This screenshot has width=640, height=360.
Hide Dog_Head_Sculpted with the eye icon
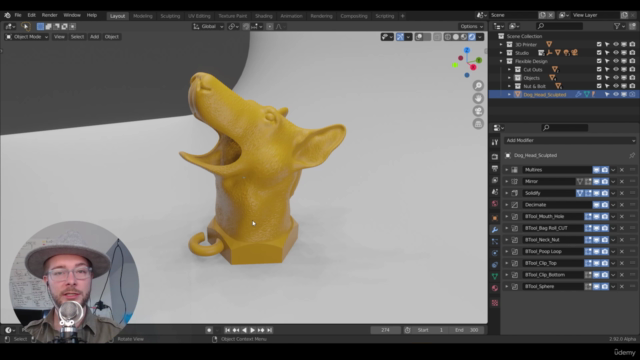(616, 94)
